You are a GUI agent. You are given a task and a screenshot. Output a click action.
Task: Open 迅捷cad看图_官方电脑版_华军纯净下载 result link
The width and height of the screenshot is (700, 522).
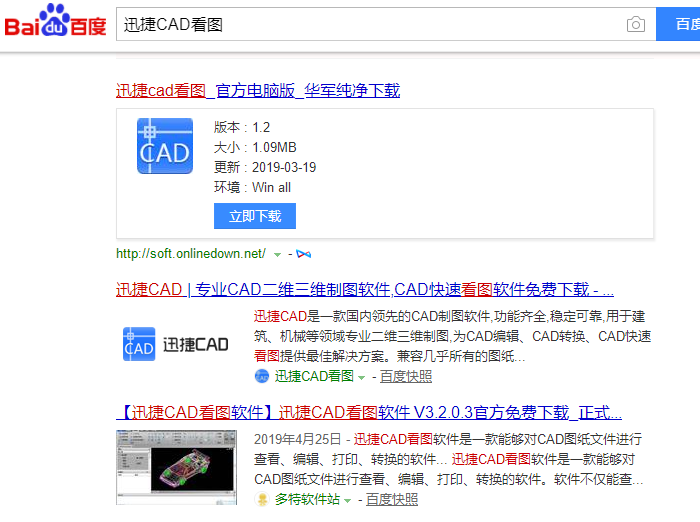(x=258, y=91)
